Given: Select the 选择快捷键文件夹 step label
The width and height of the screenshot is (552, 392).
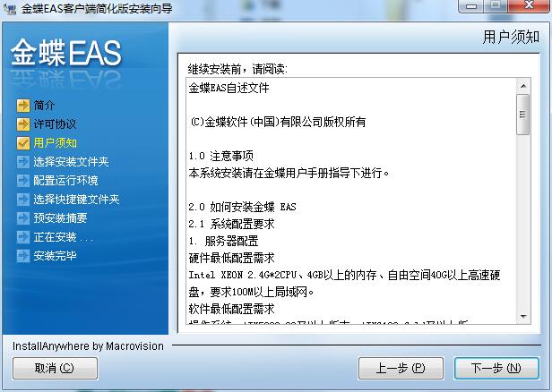Looking at the screenshot, I should [x=76, y=199].
